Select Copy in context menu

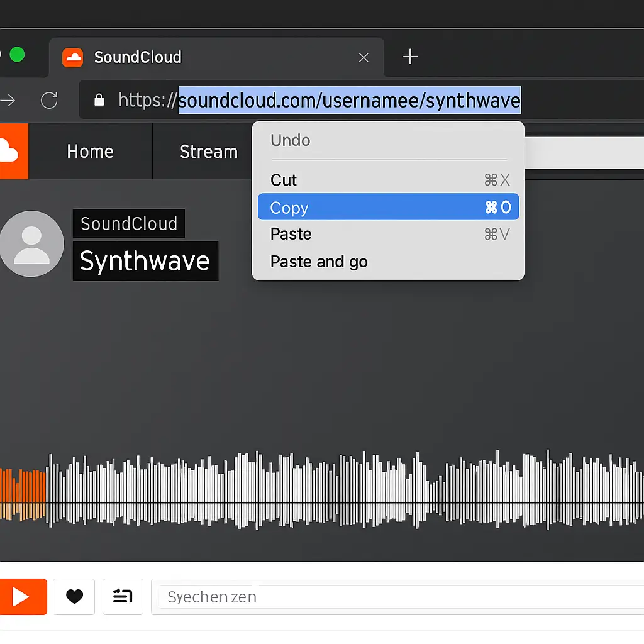(388, 207)
